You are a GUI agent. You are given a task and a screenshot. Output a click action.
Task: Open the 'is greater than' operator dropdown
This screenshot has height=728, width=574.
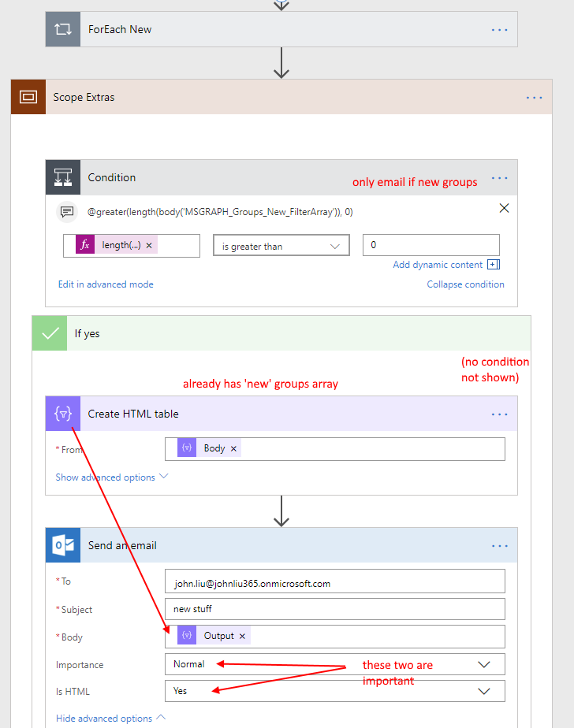281,247
